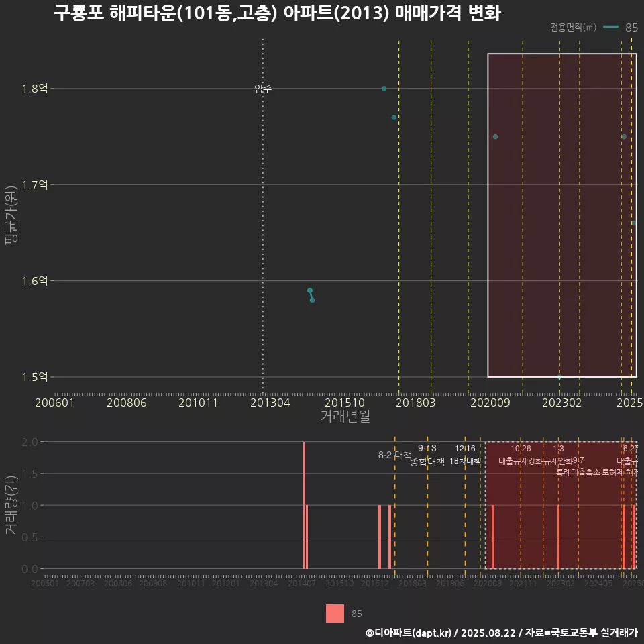Select the chart title 구룡포 해피타운 매매가격 변화
Image resolution: width=644 pixels, height=644 pixels.
pos(277,13)
